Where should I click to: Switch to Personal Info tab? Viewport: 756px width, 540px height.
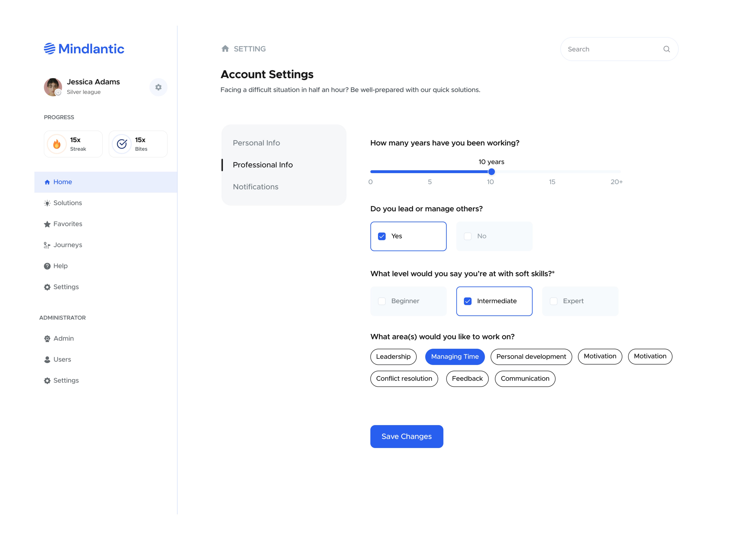point(256,143)
